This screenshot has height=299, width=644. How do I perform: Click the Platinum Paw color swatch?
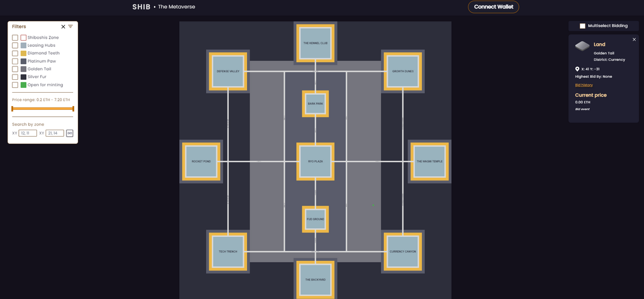point(23,61)
